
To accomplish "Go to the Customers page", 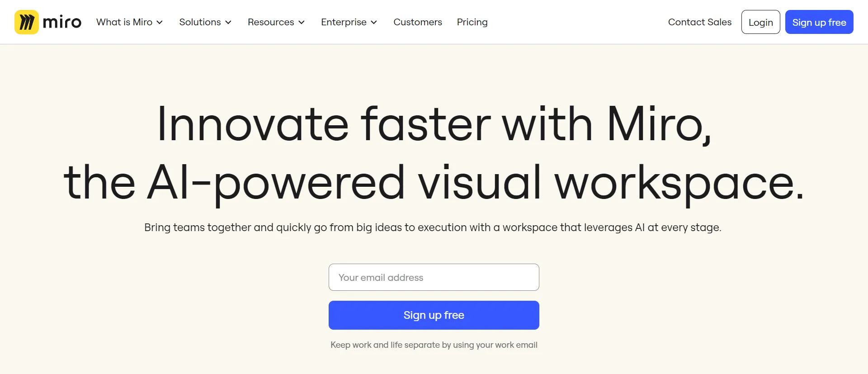I will (418, 22).
